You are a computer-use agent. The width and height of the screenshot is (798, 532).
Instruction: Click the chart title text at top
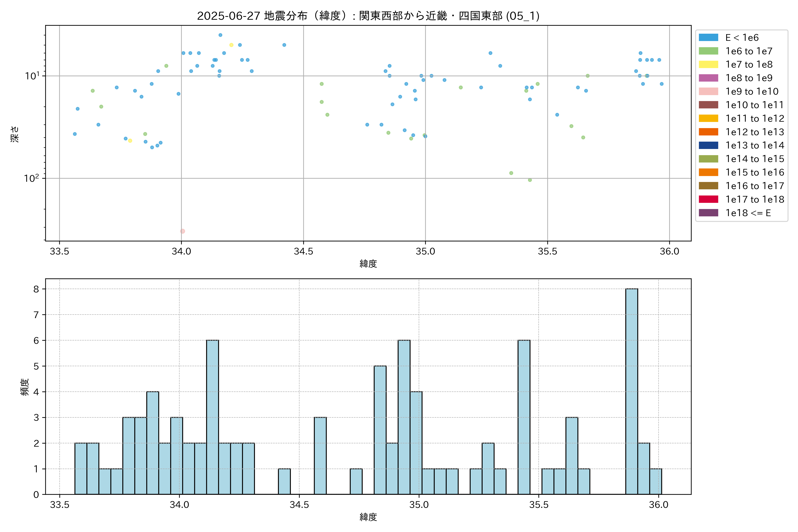368,16
